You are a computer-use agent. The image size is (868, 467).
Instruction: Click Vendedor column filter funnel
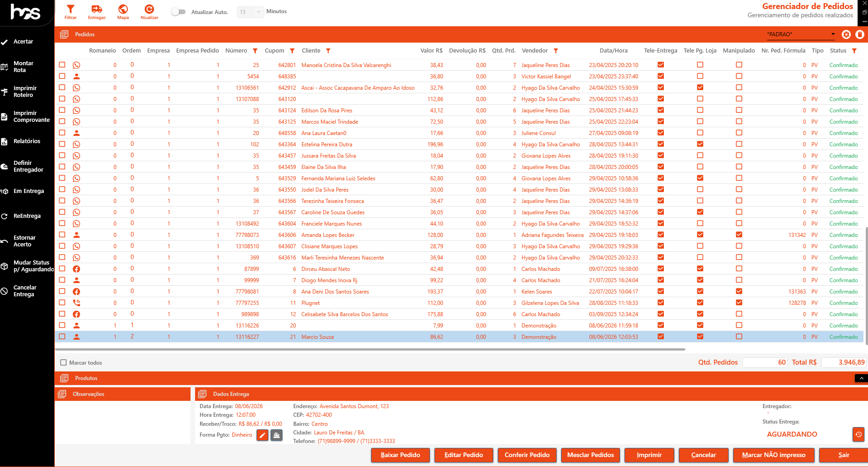[x=556, y=51]
